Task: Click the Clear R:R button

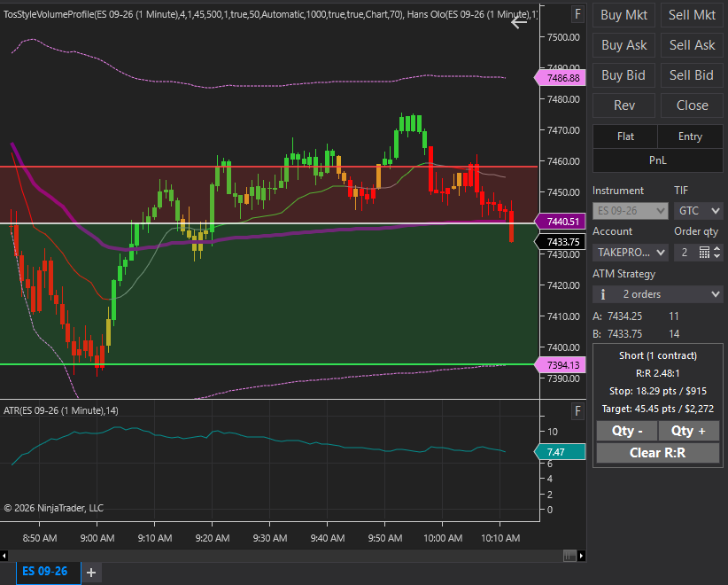Action: pyautogui.click(x=657, y=453)
